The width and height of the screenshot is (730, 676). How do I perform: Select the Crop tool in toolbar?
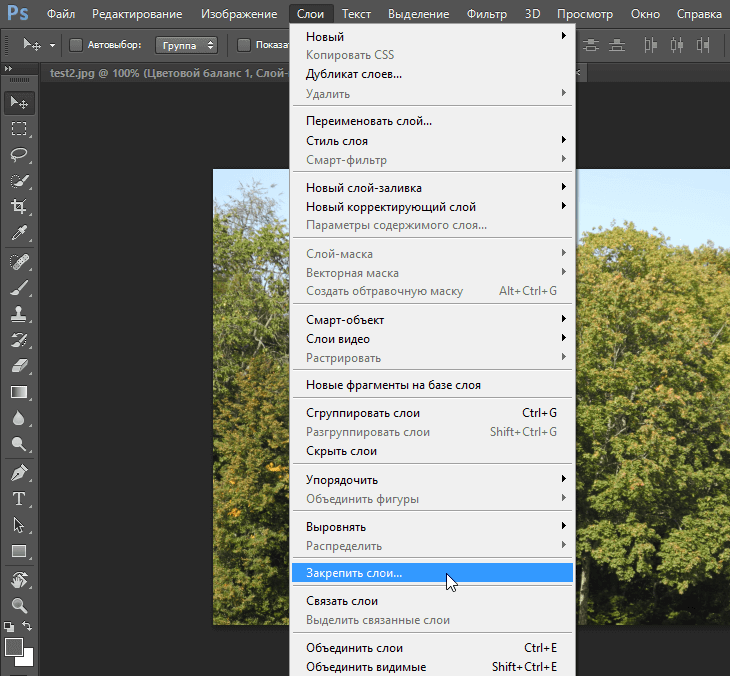[x=19, y=207]
